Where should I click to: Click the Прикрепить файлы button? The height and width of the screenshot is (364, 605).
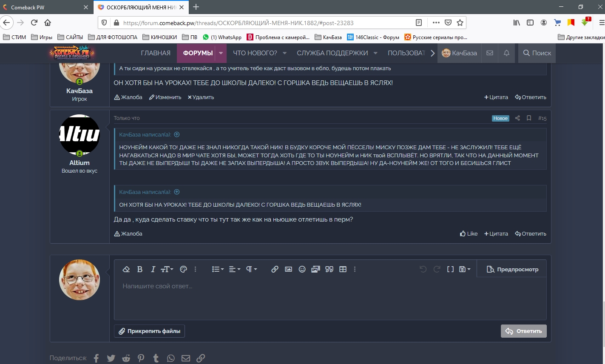[x=149, y=331]
